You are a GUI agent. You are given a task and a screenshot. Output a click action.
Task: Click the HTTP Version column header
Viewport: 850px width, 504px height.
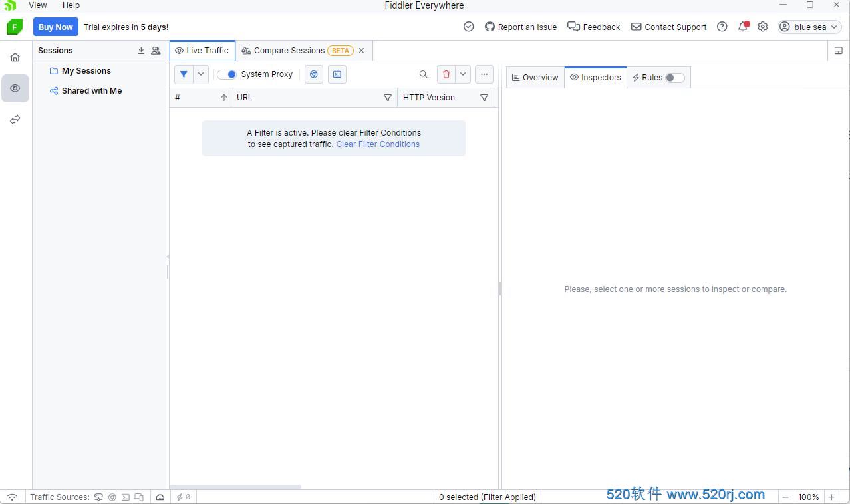[x=446, y=98]
